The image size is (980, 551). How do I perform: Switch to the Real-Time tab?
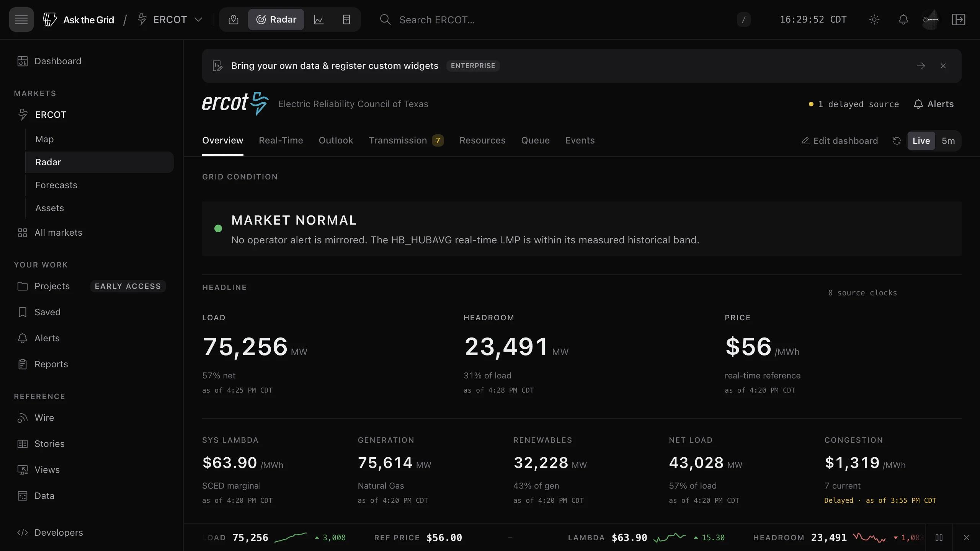tap(281, 140)
